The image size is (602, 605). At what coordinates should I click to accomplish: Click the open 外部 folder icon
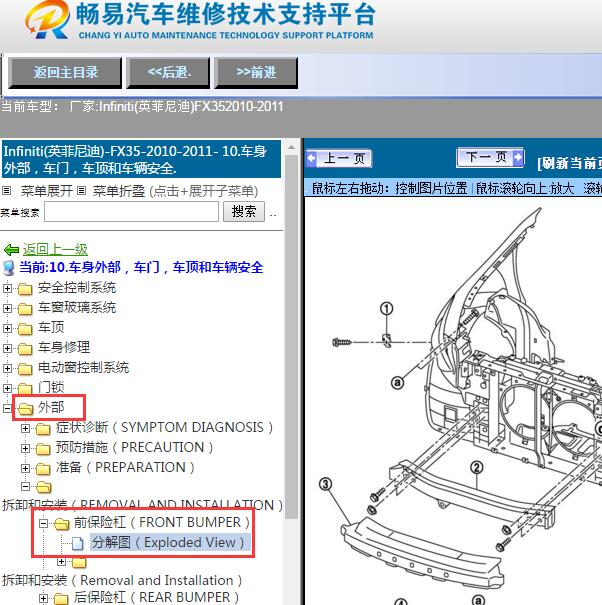tap(25, 409)
